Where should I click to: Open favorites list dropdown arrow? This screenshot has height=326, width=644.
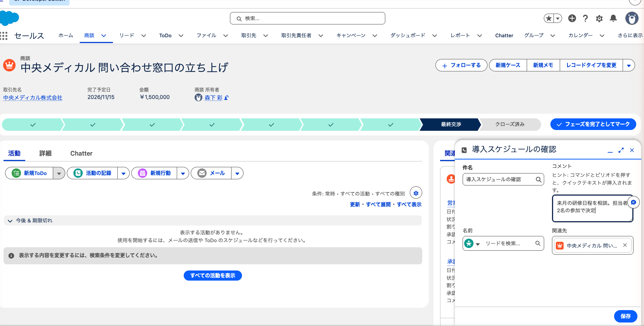click(558, 18)
